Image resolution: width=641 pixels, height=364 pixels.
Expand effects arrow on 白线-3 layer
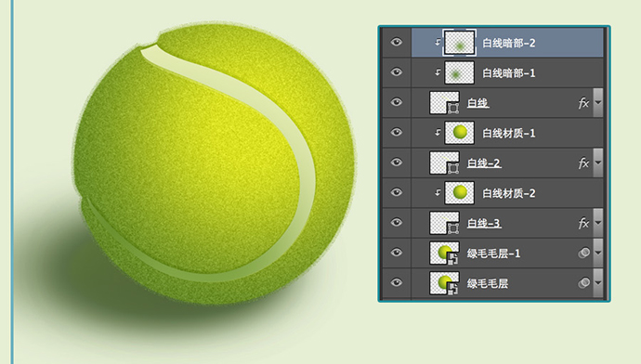[x=597, y=223]
